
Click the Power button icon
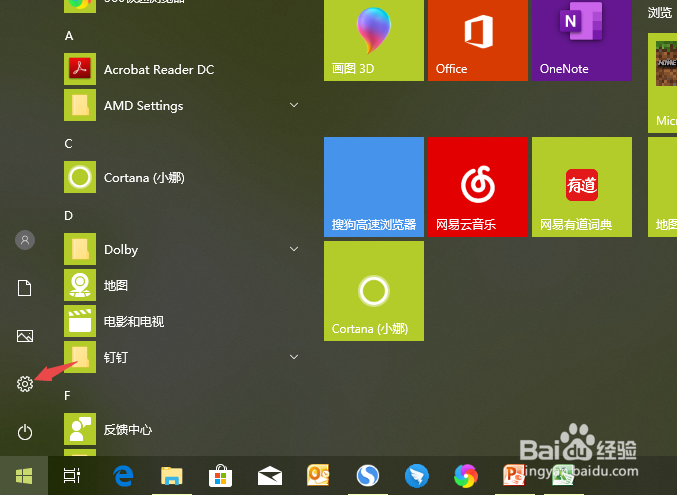pyautogui.click(x=25, y=432)
